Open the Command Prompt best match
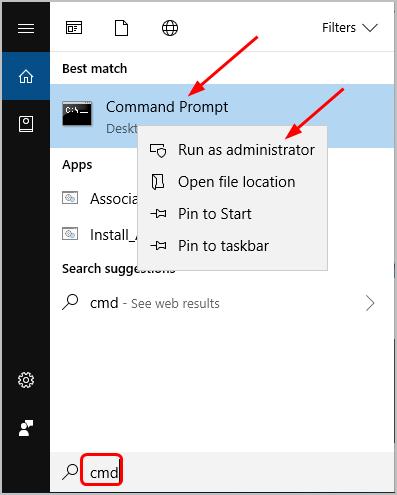397x495 pixels. coord(222,115)
